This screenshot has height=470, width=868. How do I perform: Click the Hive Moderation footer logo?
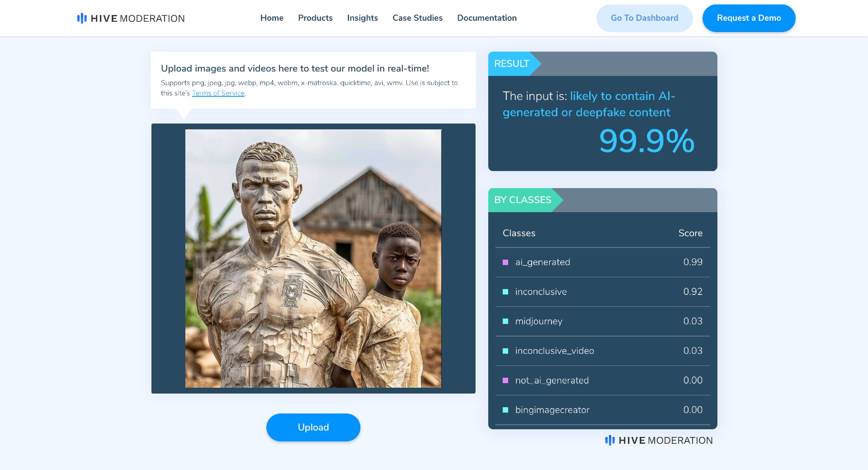point(659,440)
